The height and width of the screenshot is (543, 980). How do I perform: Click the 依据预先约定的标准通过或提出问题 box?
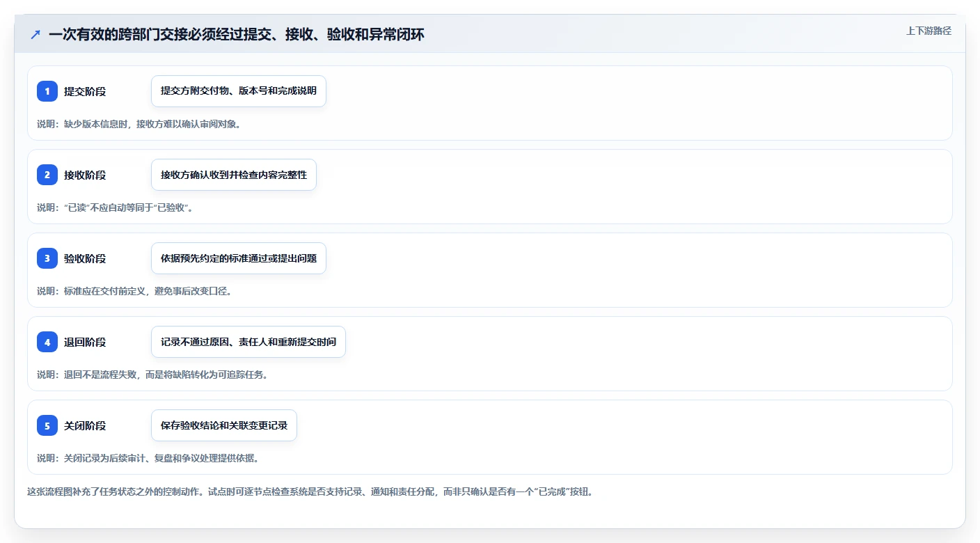coord(239,258)
